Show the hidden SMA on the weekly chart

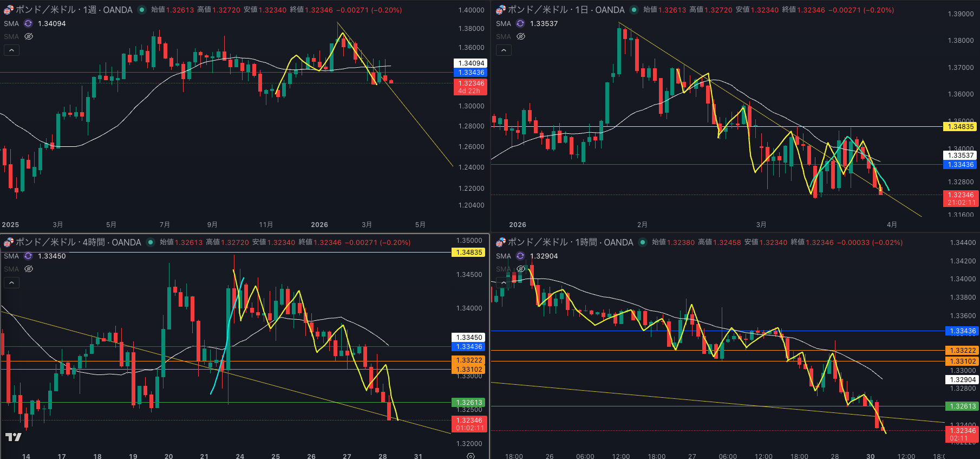pos(29,36)
